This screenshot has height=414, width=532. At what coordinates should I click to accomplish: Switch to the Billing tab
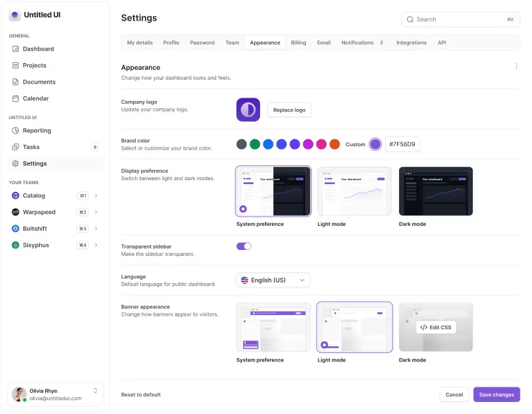click(x=298, y=42)
